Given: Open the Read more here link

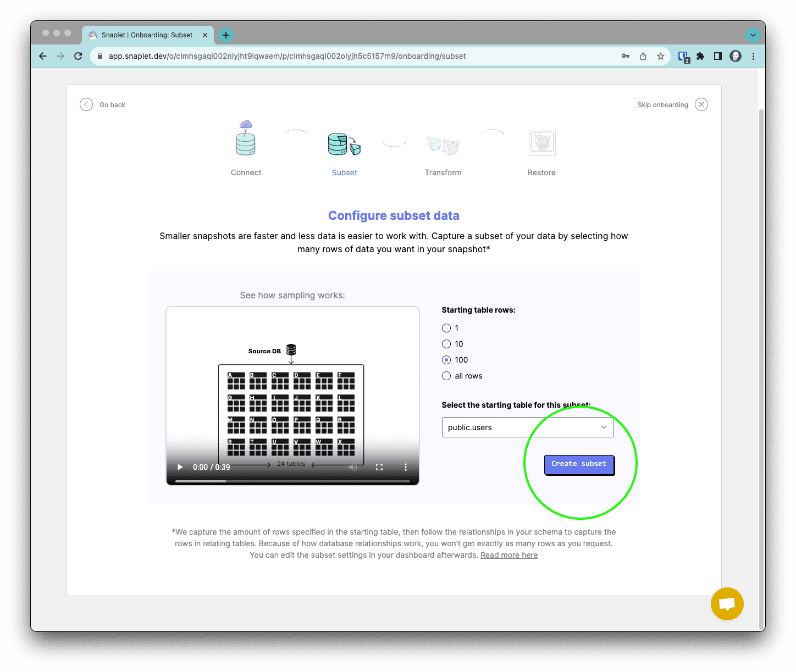Looking at the screenshot, I should pos(509,555).
